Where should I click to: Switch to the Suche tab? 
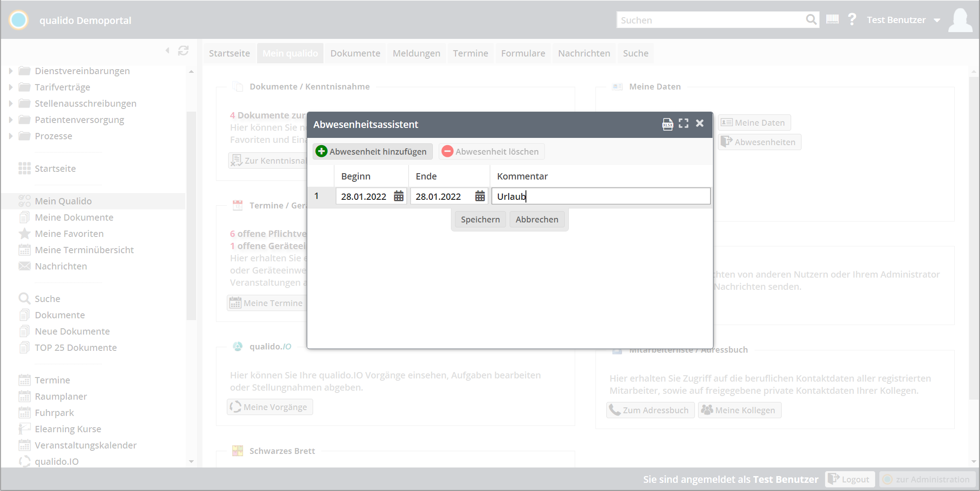pos(636,53)
